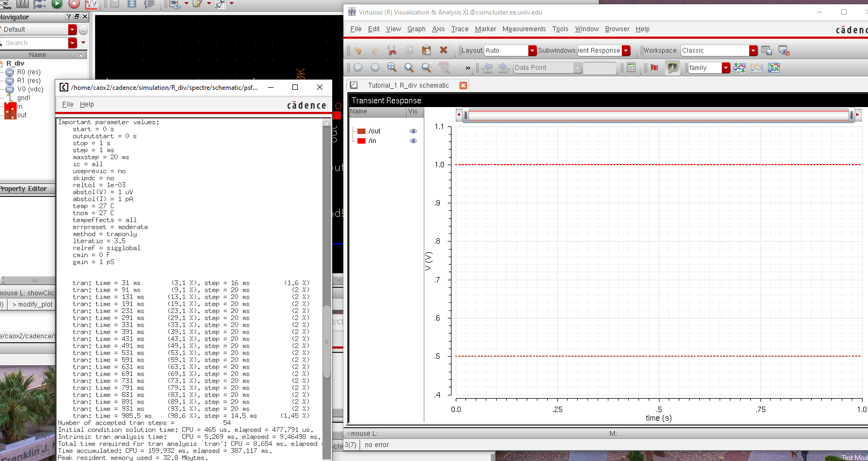
Task: Click the Paste clipboard icon
Action: click(x=427, y=51)
